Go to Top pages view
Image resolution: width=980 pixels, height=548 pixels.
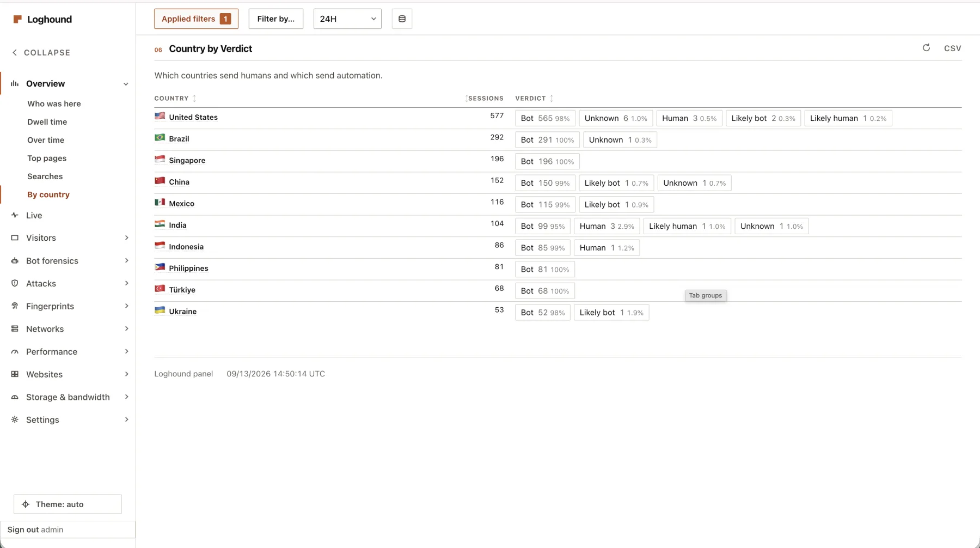47,159
